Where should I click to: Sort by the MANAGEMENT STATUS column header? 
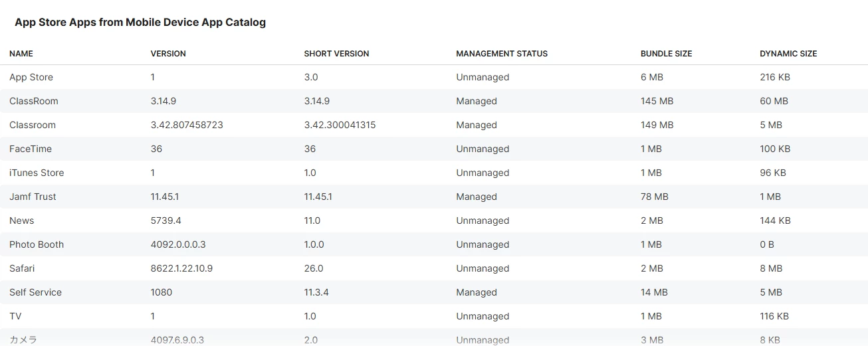(x=502, y=54)
